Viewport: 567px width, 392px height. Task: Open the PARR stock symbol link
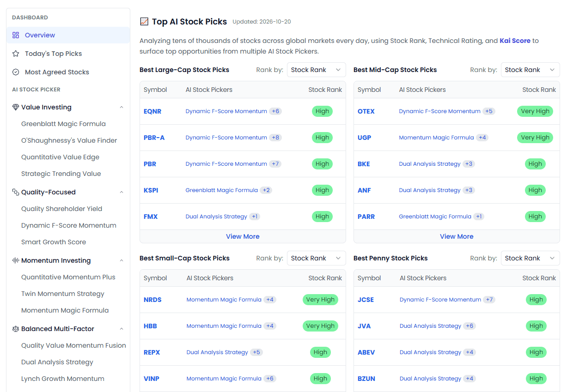pyautogui.click(x=366, y=217)
